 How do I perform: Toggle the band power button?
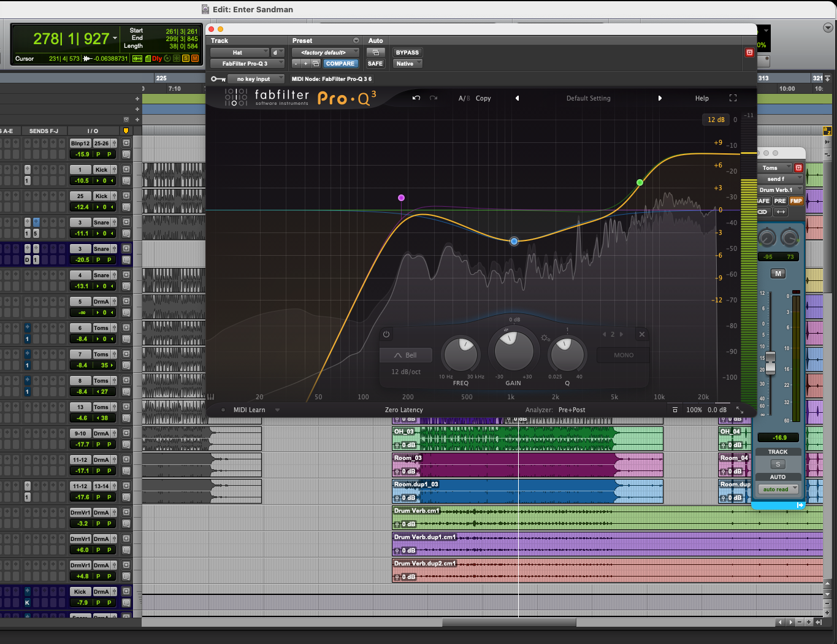point(386,334)
